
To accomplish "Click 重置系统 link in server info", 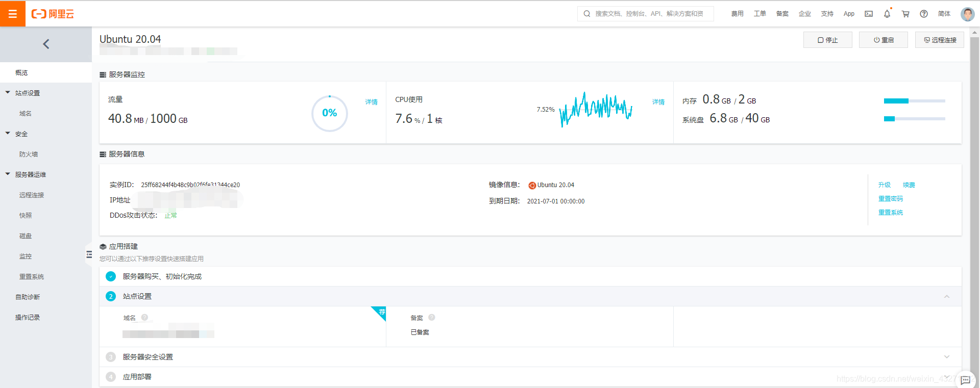I will pyautogui.click(x=891, y=212).
